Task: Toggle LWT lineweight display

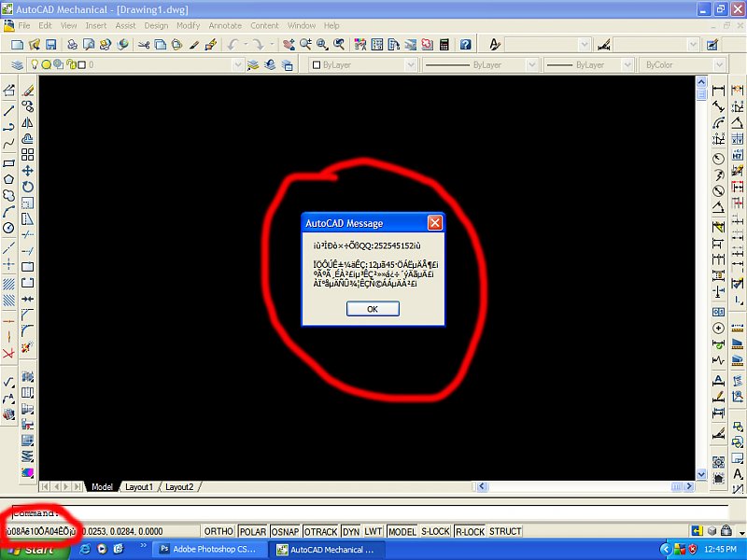Action: [373, 531]
